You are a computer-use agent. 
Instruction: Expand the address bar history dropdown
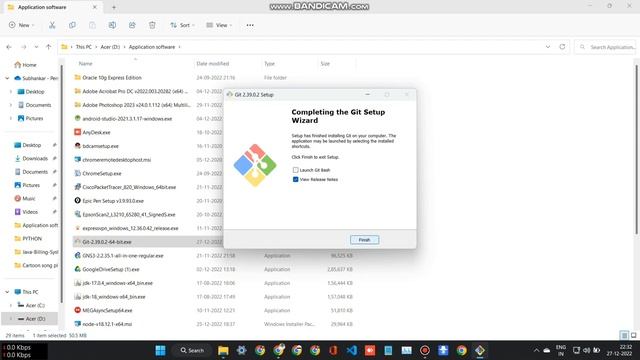point(548,47)
